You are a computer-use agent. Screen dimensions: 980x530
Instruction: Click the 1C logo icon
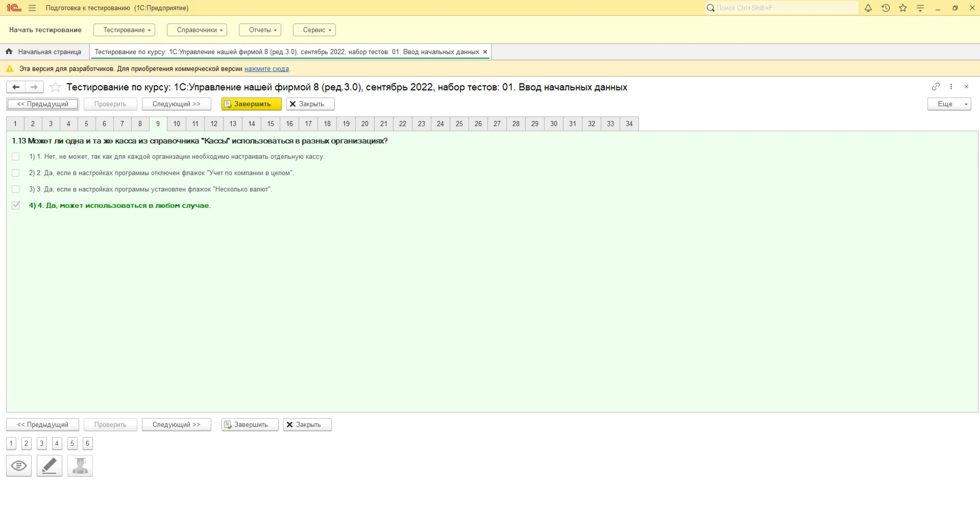point(14,8)
